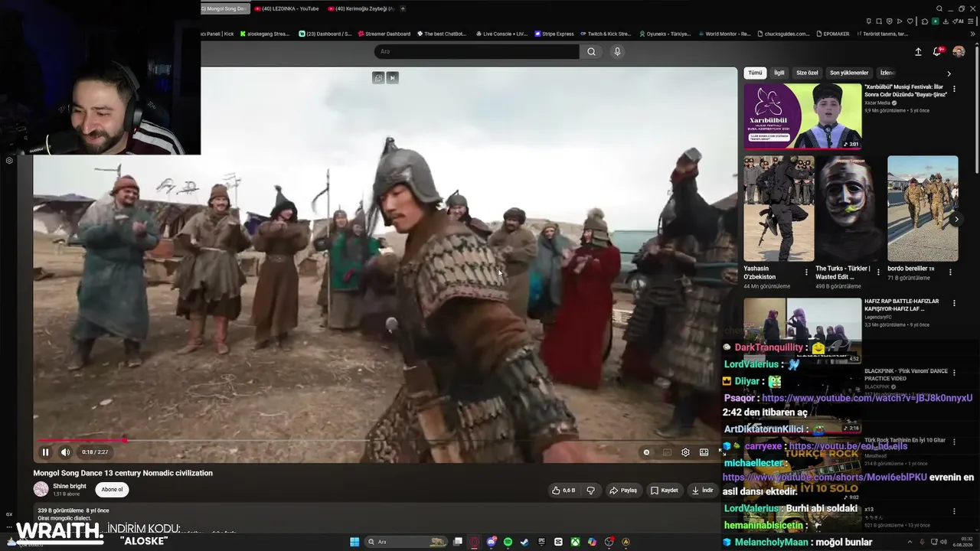Open Opera GX browser from the taskbar
The image size is (980, 551).
475,542
